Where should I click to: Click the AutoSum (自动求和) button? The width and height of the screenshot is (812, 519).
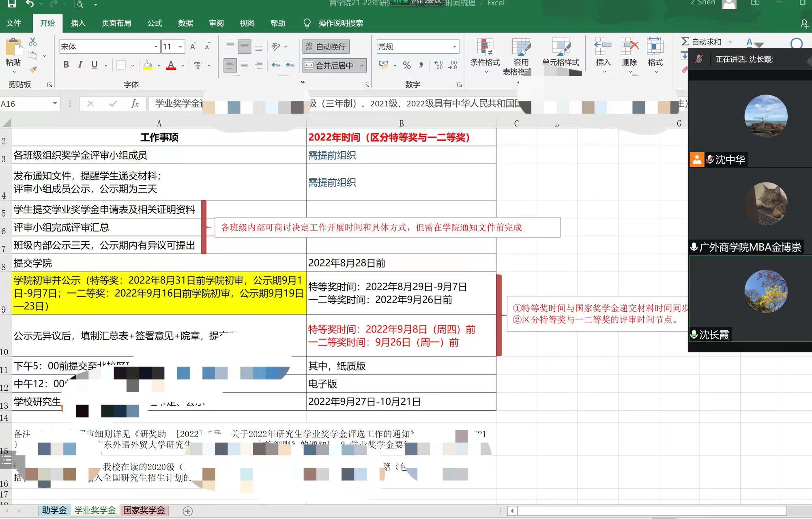pyautogui.click(x=702, y=42)
